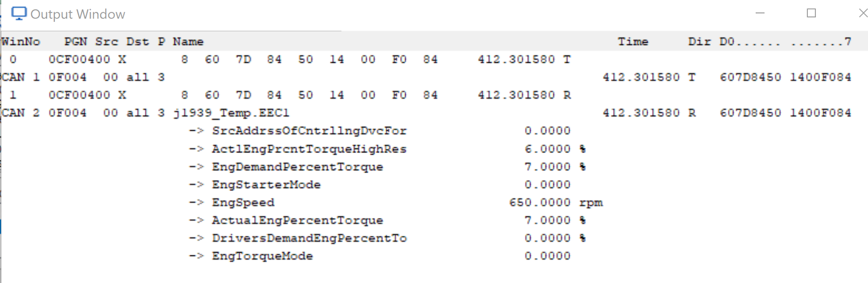Click the Time column header

pyautogui.click(x=633, y=42)
